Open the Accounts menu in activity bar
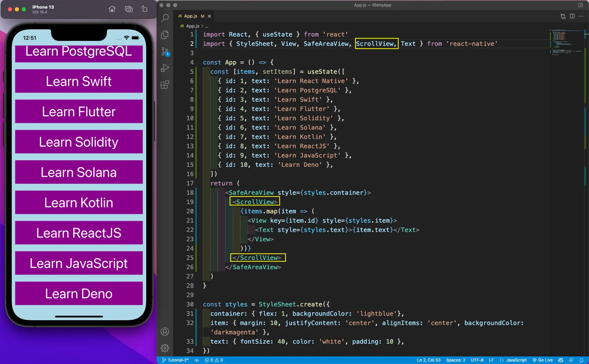The height and width of the screenshot is (364, 589). [165, 332]
